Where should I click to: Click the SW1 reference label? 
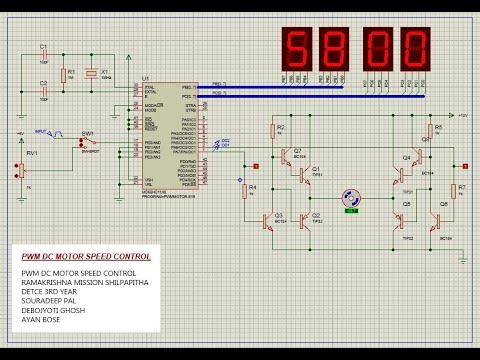tap(88, 134)
